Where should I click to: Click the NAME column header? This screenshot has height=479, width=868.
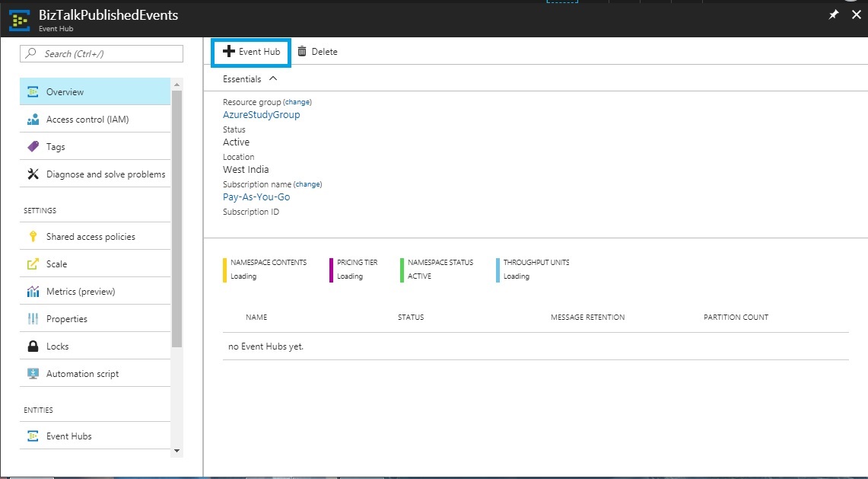256,317
